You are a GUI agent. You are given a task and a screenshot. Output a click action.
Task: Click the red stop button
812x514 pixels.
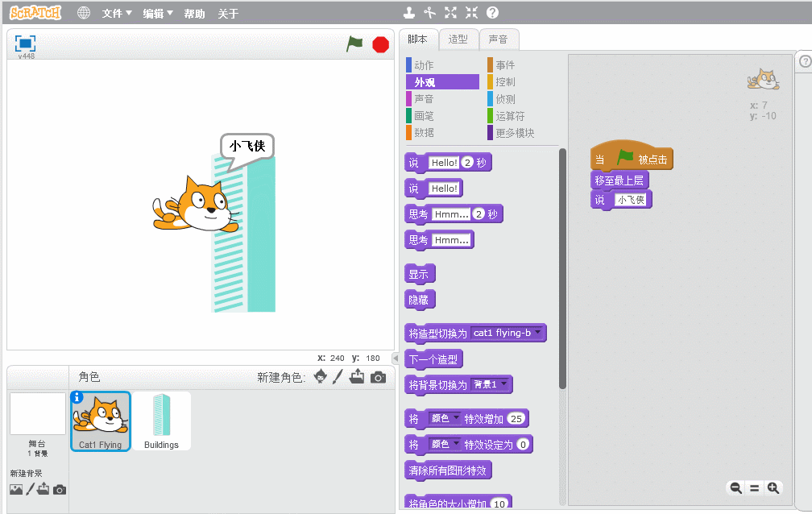tap(380, 44)
